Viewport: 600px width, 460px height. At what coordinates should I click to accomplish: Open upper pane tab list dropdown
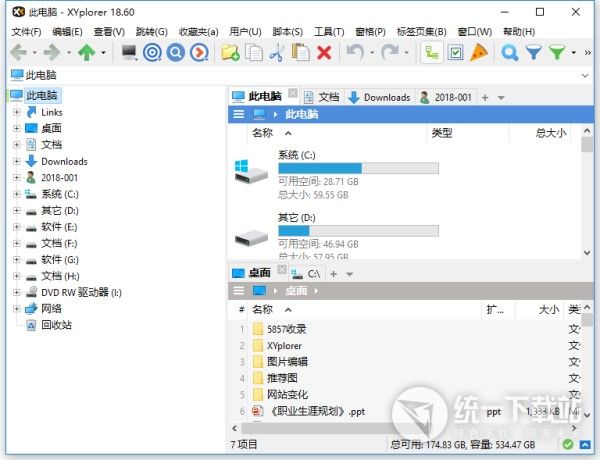pyautogui.click(x=501, y=98)
